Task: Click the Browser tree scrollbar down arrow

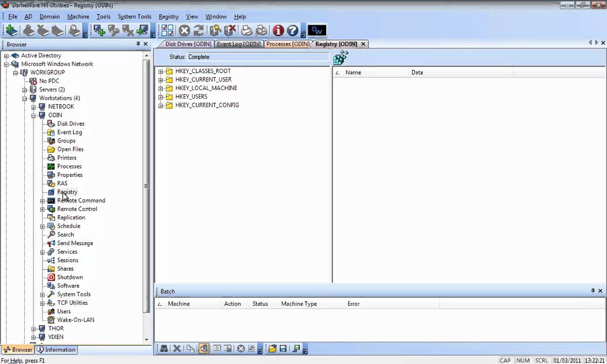Action: pos(147,340)
